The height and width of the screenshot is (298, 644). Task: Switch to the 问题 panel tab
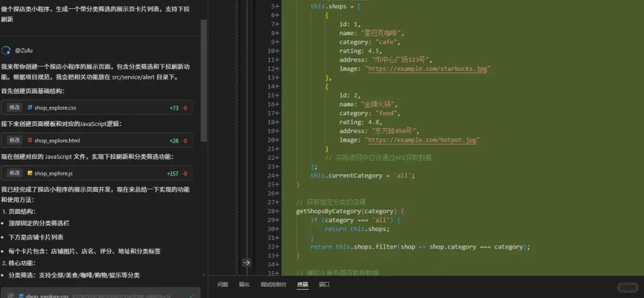pyautogui.click(x=222, y=284)
